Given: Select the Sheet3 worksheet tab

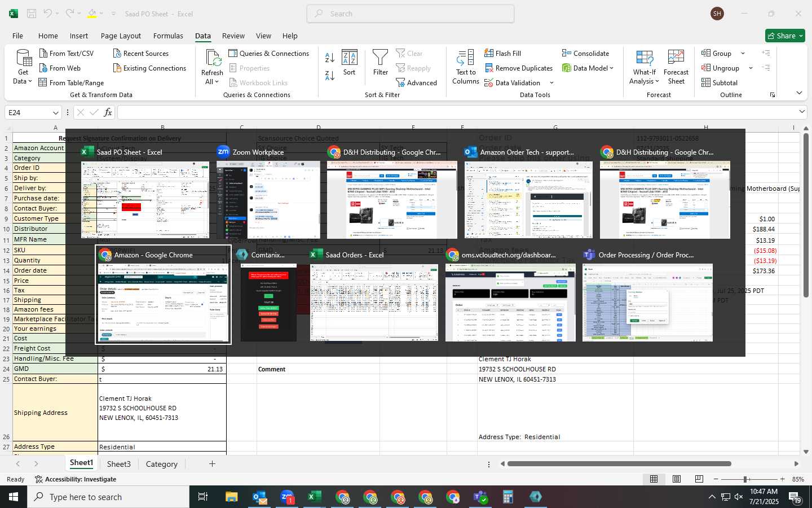Looking at the screenshot, I should [119, 464].
